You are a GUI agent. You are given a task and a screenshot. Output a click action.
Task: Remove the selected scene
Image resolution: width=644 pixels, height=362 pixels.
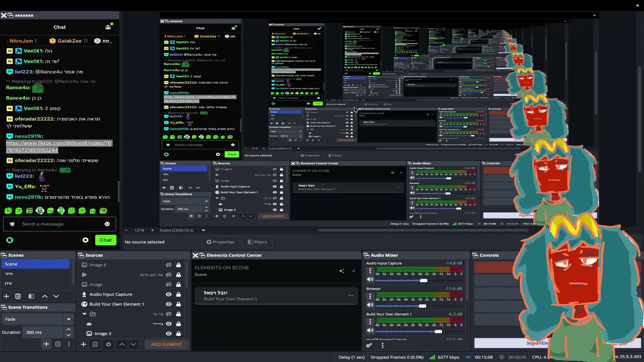click(x=18, y=296)
